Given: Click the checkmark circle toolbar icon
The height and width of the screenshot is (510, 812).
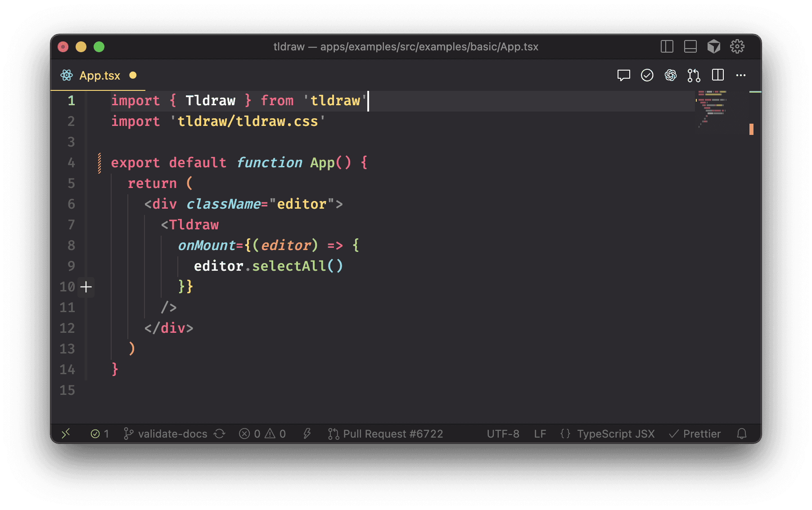Looking at the screenshot, I should tap(648, 75).
